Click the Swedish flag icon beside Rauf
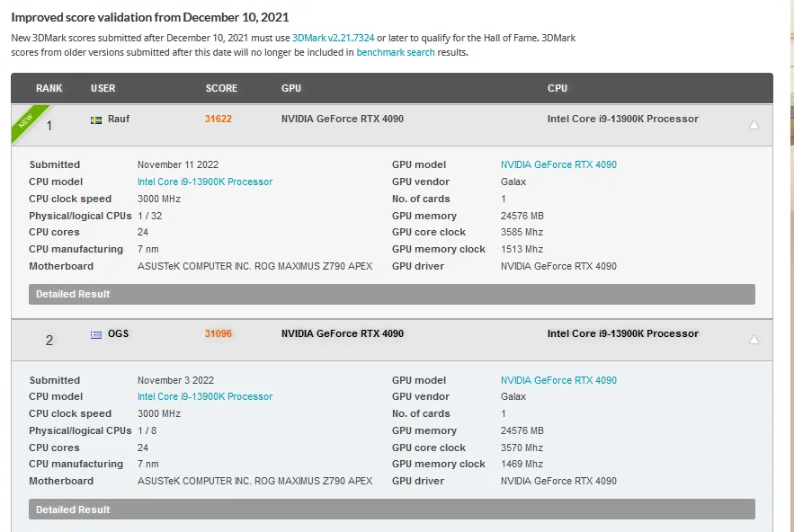 click(x=96, y=120)
